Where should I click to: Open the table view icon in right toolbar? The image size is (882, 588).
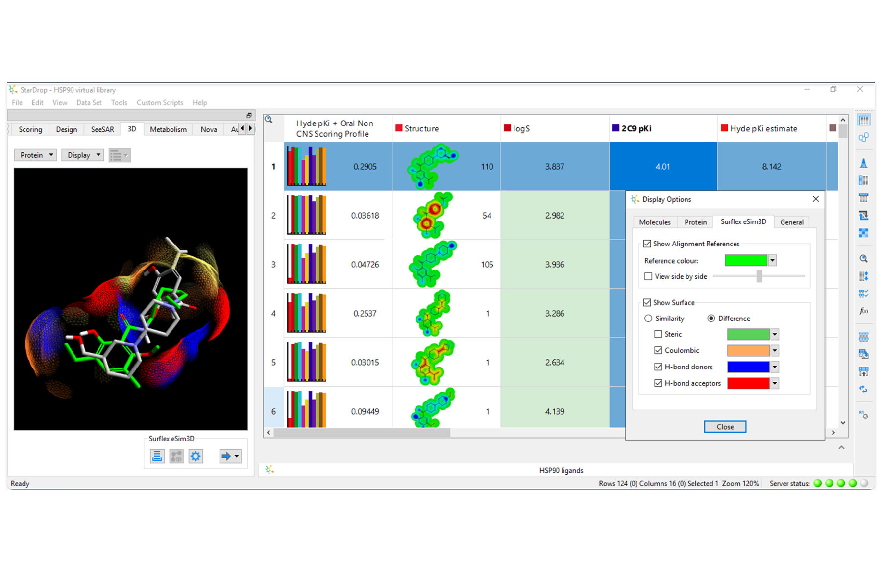click(864, 120)
